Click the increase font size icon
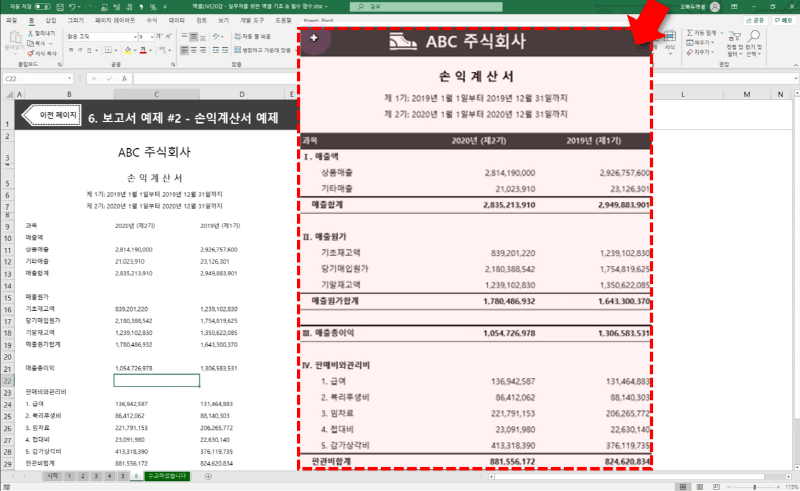The width and height of the screenshot is (800, 491). pos(160,37)
